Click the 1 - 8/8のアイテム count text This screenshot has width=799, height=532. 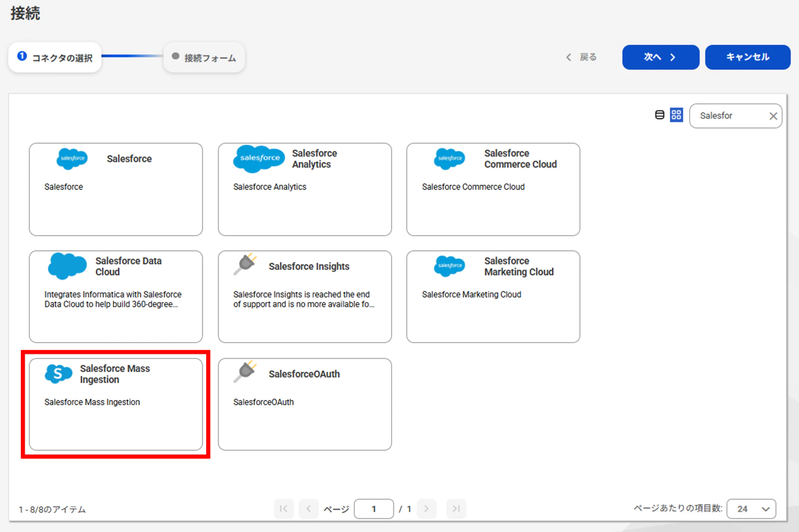52,509
